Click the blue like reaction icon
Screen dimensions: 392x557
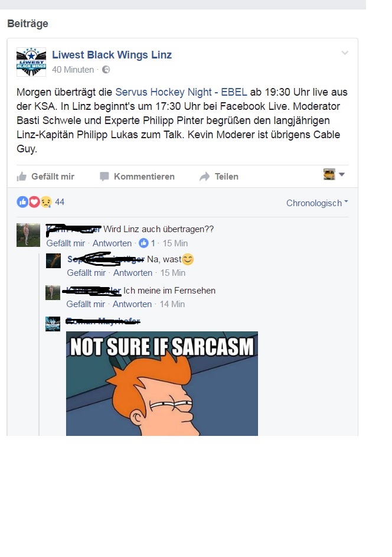tap(22, 202)
